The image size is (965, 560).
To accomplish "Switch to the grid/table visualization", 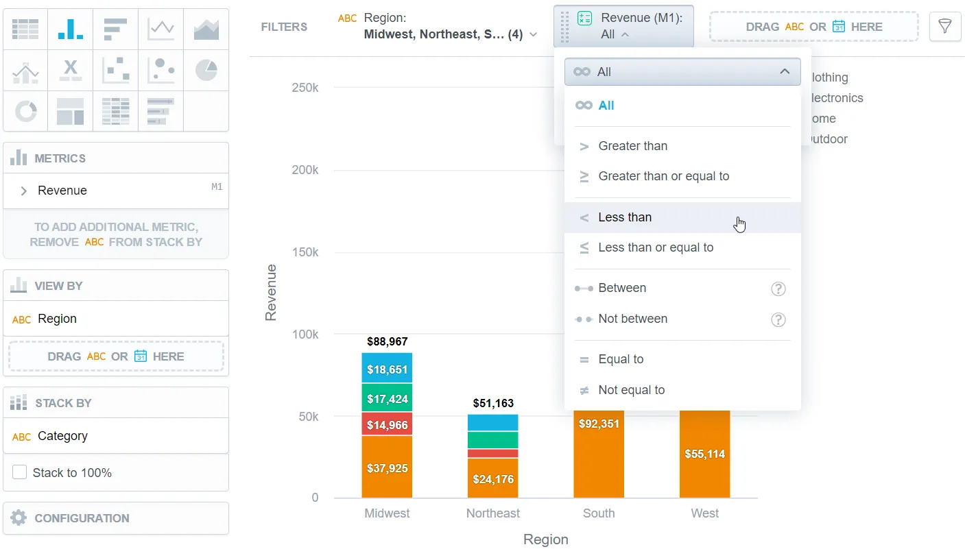I will coord(25,27).
